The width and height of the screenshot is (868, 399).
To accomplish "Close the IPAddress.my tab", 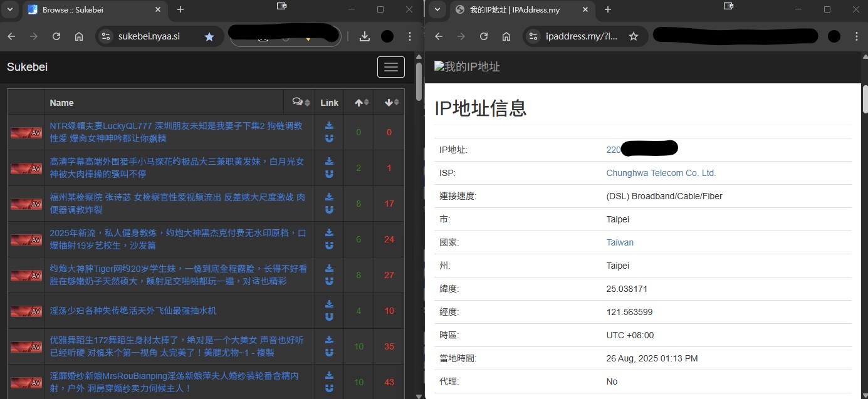I will pyautogui.click(x=586, y=9).
